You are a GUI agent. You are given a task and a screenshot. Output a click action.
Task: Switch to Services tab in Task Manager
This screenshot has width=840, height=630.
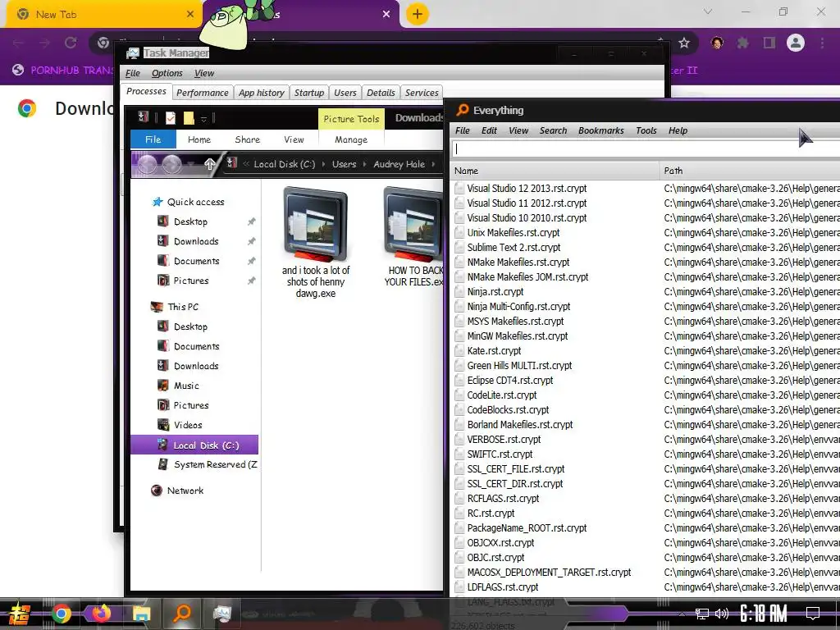(422, 93)
